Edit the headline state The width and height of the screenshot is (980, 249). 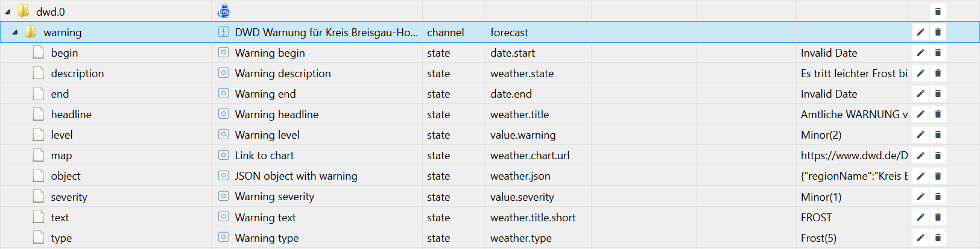tap(921, 114)
